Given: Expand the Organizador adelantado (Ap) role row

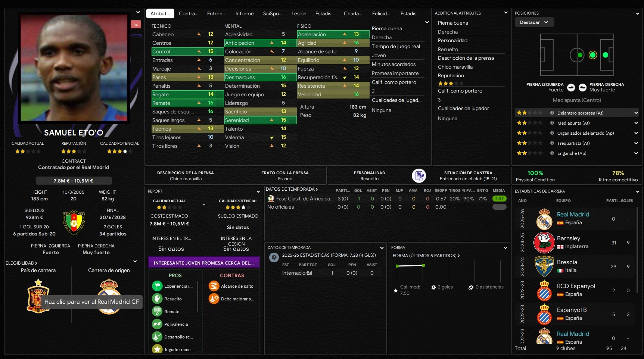Looking at the screenshot, I should coord(636,133).
